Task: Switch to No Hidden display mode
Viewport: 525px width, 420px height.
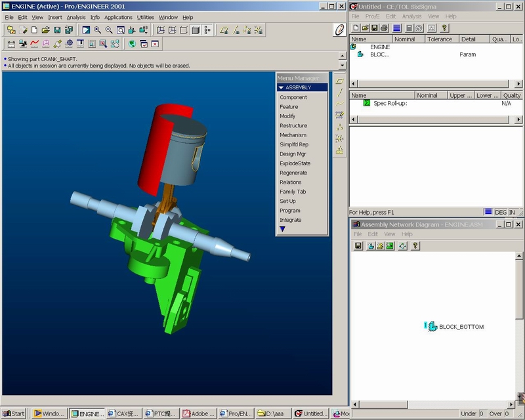Action: [184, 30]
